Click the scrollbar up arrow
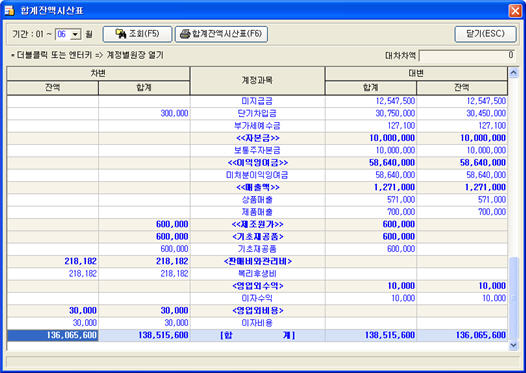 pos(513,72)
